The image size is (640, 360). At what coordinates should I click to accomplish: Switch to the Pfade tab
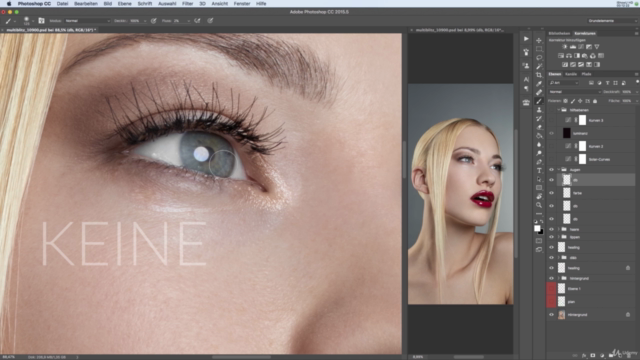(586, 74)
